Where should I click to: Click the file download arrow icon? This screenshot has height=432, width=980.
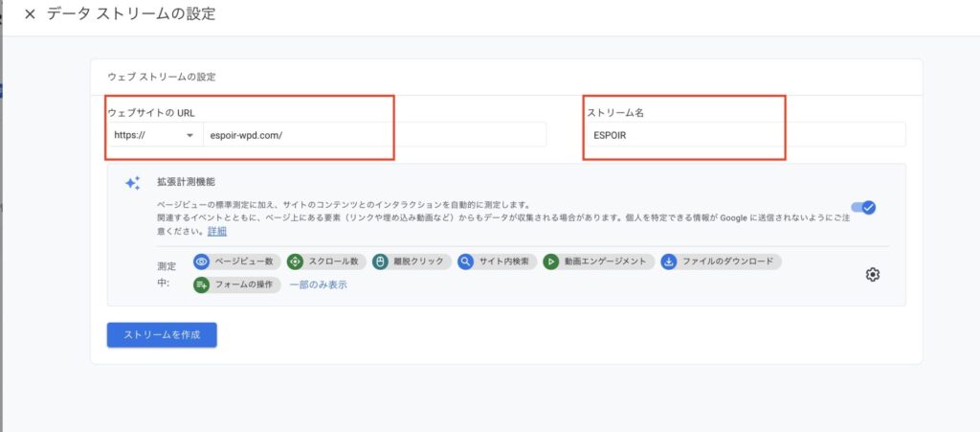tap(669, 261)
